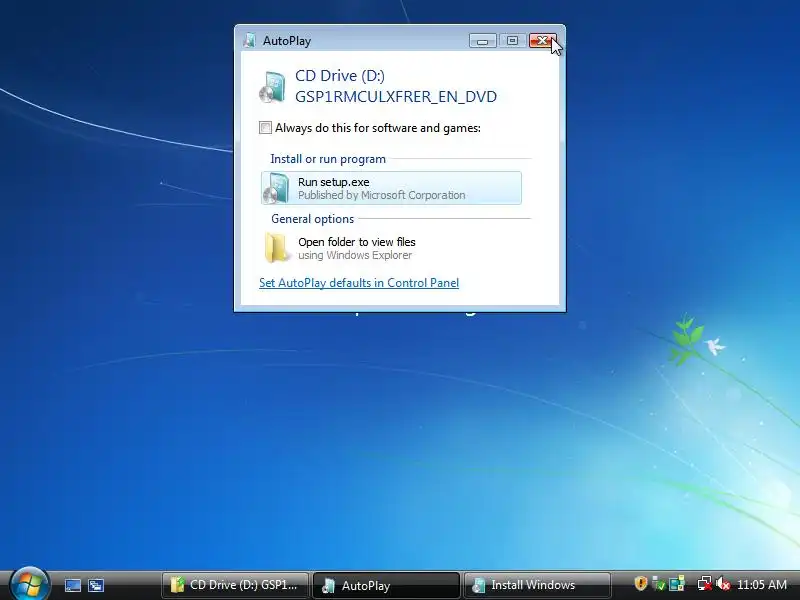This screenshot has width=800, height=600.
Task: Click the 11:05 AM clock
Action: coord(762,584)
